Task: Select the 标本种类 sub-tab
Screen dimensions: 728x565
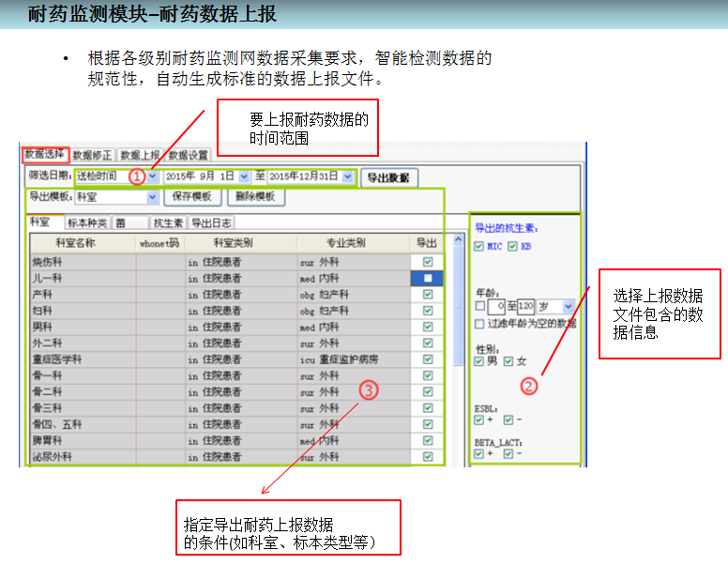Action: pos(84,223)
